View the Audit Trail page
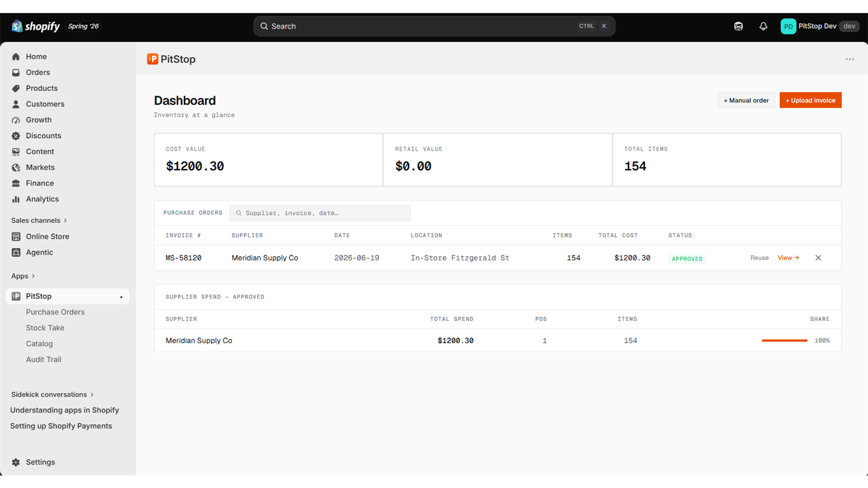This screenshot has height=488, width=868. [43, 359]
